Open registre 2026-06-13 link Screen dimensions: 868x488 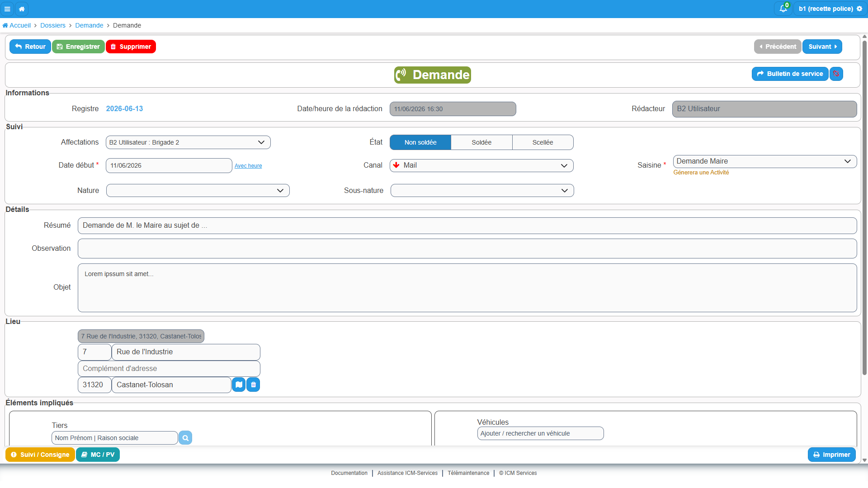[124, 108]
